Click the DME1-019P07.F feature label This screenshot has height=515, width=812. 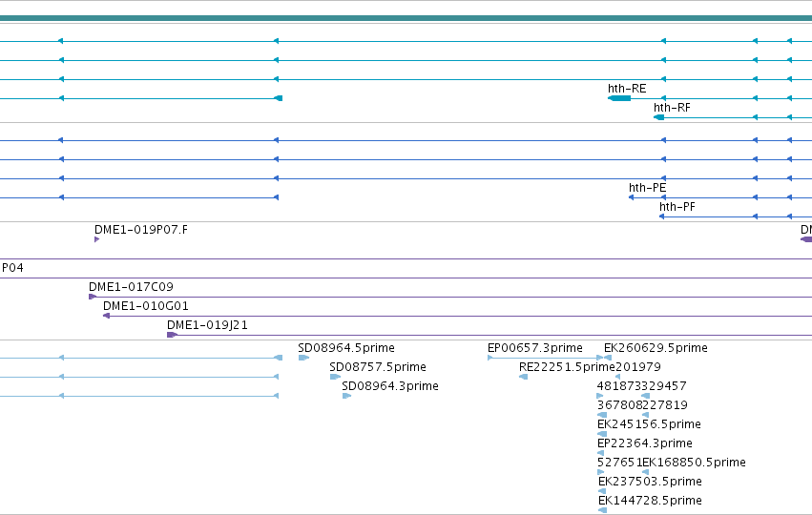tap(141, 230)
